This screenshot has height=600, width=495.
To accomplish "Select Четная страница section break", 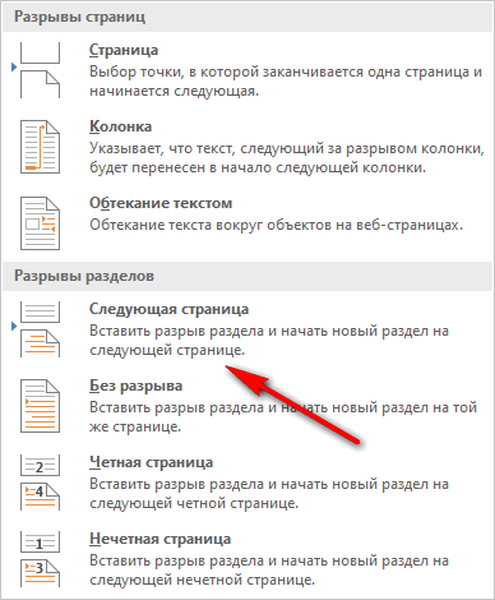I will (x=247, y=482).
